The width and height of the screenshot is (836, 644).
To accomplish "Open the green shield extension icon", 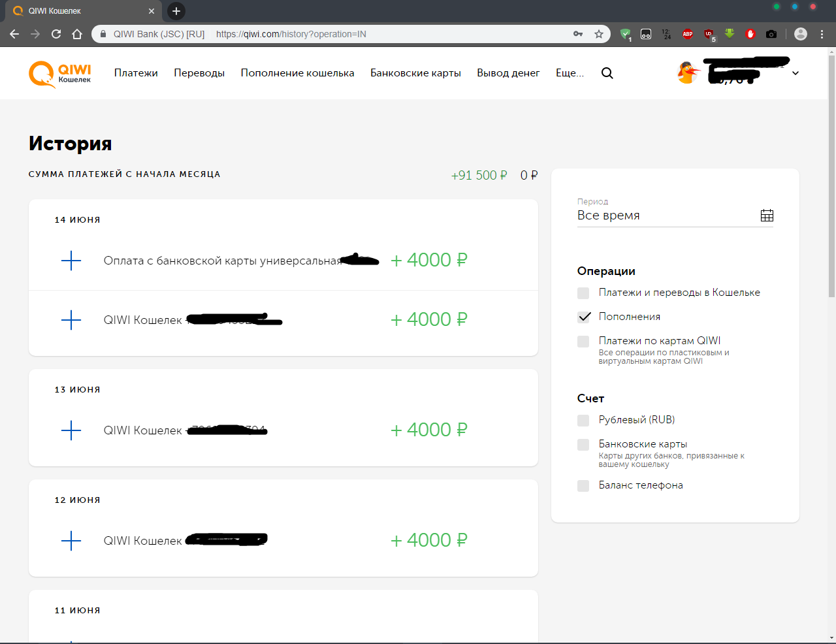I will coord(625,34).
